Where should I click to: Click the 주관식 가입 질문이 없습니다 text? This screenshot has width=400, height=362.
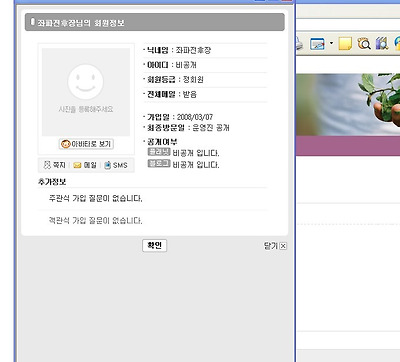click(96, 199)
